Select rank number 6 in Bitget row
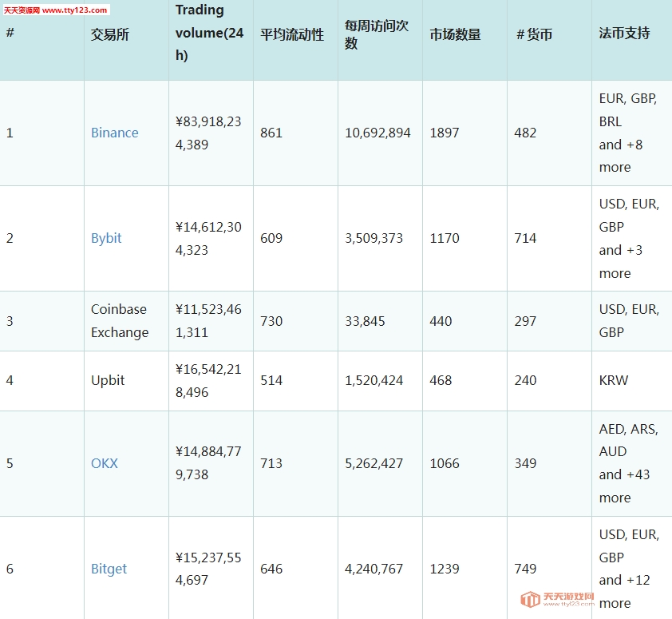The width and height of the screenshot is (672, 619). (10, 569)
